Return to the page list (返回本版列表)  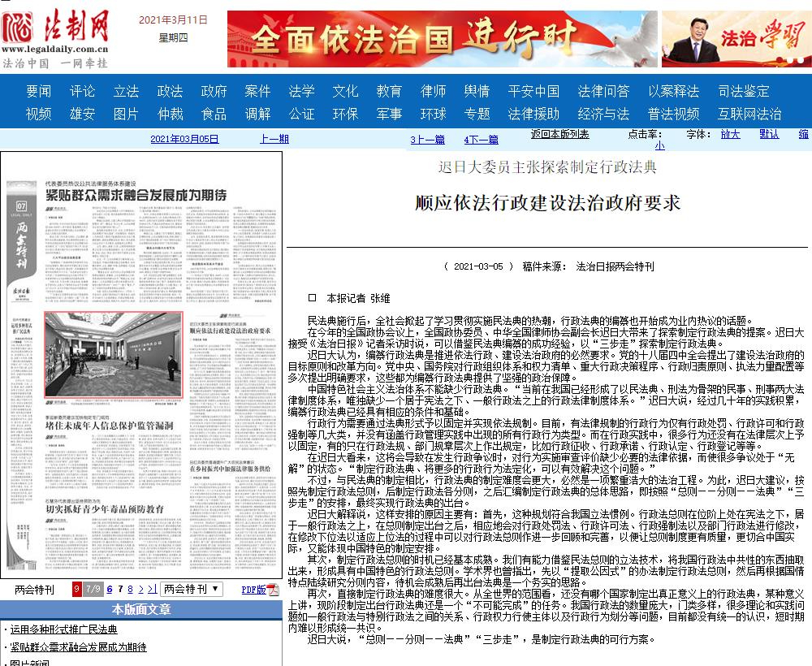[559, 134]
